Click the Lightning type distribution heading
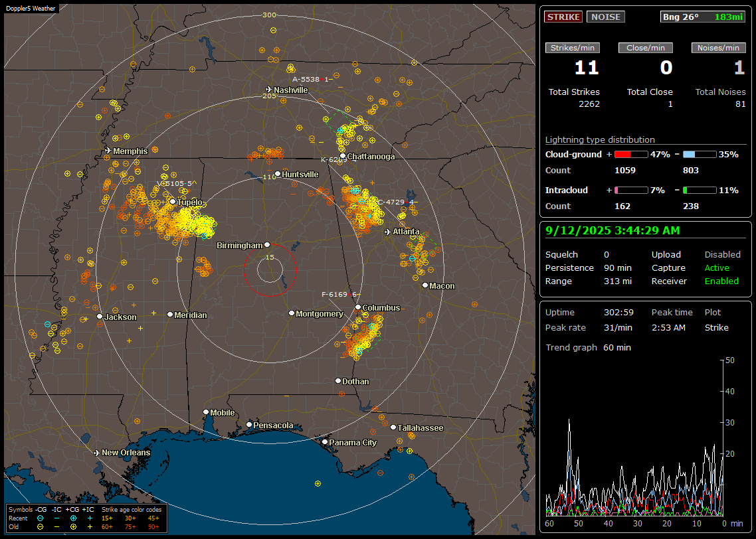This screenshot has width=756, height=539. tap(600, 140)
